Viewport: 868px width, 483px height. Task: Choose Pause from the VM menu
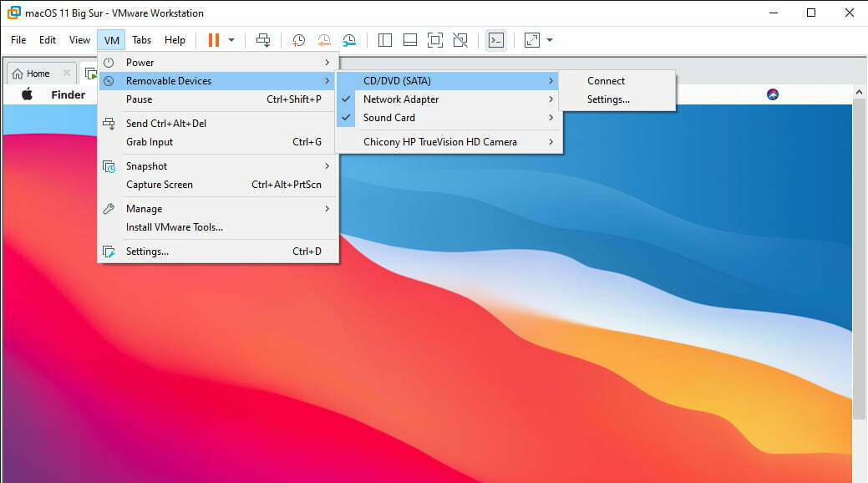tap(218, 99)
